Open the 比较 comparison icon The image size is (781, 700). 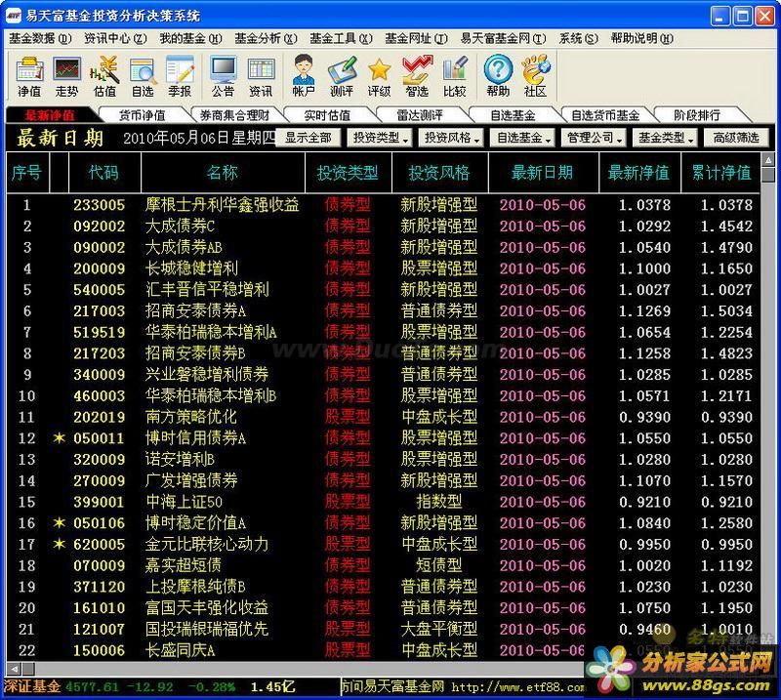[x=455, y=76]
